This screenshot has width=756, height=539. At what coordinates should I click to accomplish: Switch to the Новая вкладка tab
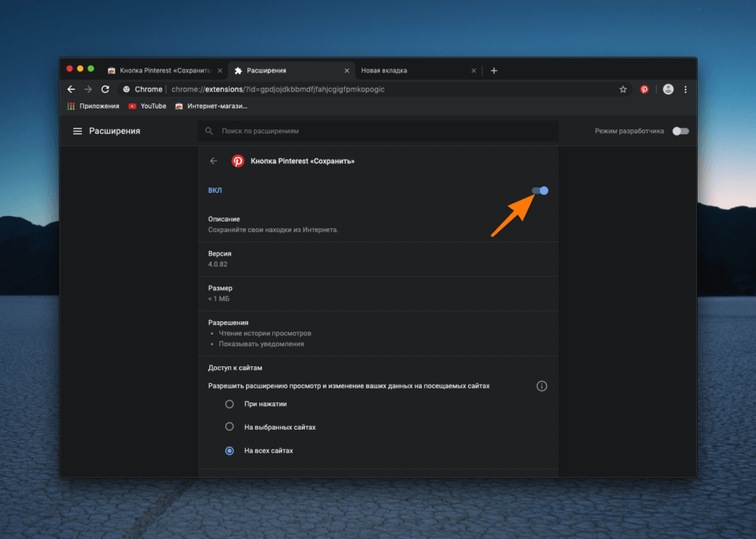[419, 70]
